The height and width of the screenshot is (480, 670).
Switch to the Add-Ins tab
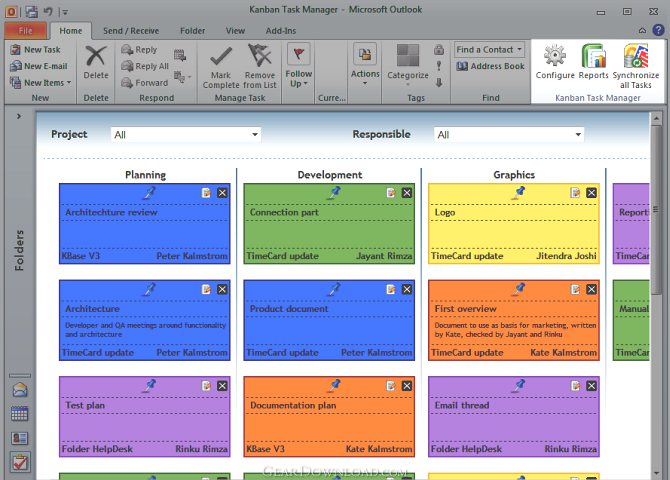coord(281,30)
